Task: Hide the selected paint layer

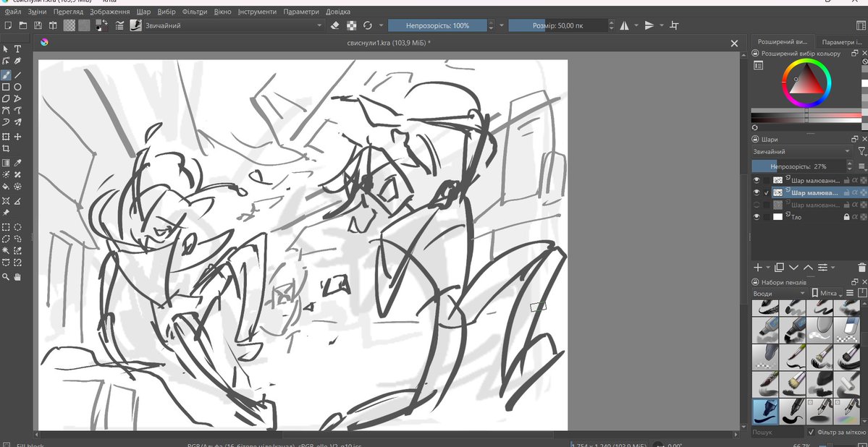Action: [757, 192]
